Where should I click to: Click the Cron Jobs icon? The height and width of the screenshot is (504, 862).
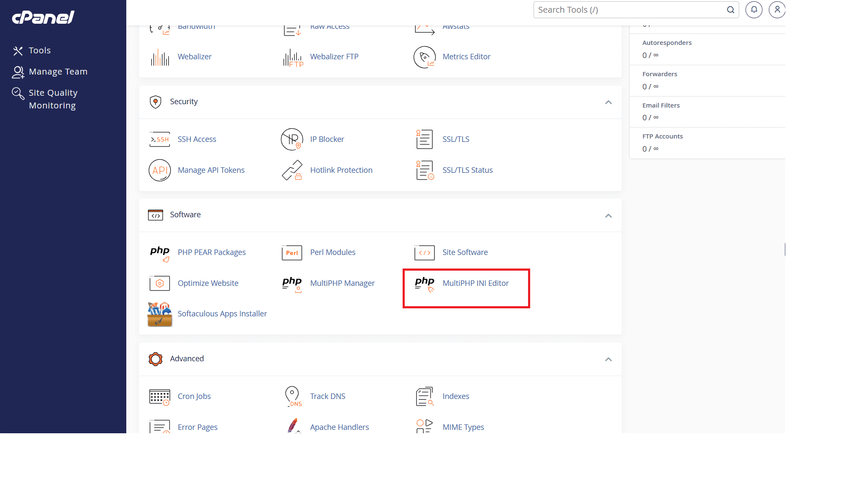point(159,396)
